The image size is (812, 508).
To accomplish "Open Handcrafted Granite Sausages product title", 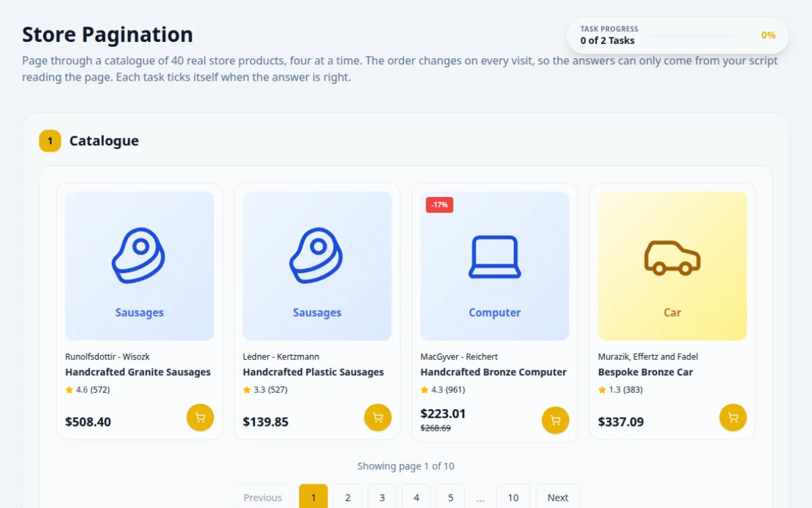I will [x=138, y=372].
